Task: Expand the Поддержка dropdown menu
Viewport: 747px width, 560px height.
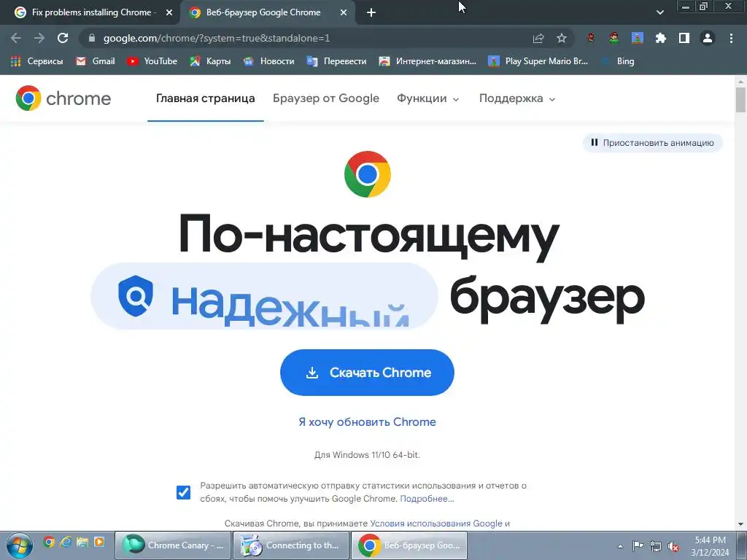Action: (517, 98)
